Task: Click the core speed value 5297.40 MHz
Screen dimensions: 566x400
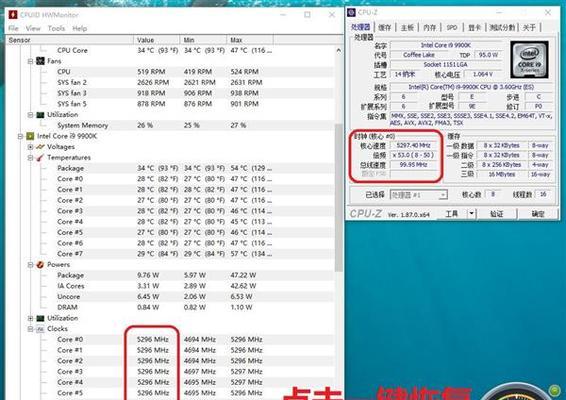Action: (x=413, y=145)
